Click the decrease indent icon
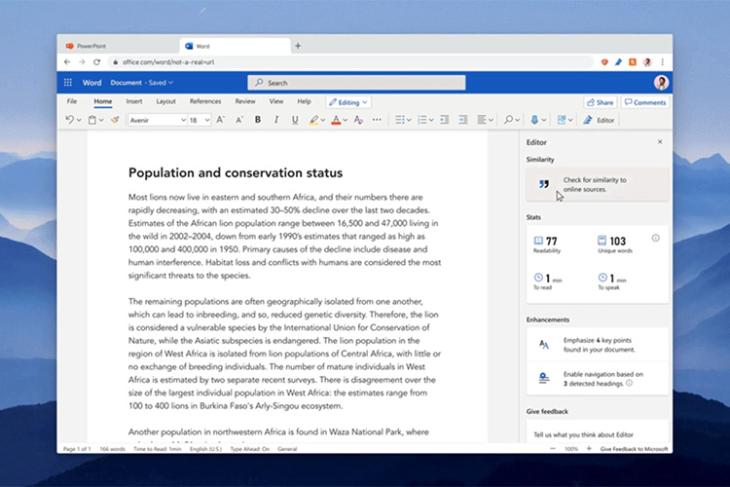730x487 pixels. [x=445, y=120]
